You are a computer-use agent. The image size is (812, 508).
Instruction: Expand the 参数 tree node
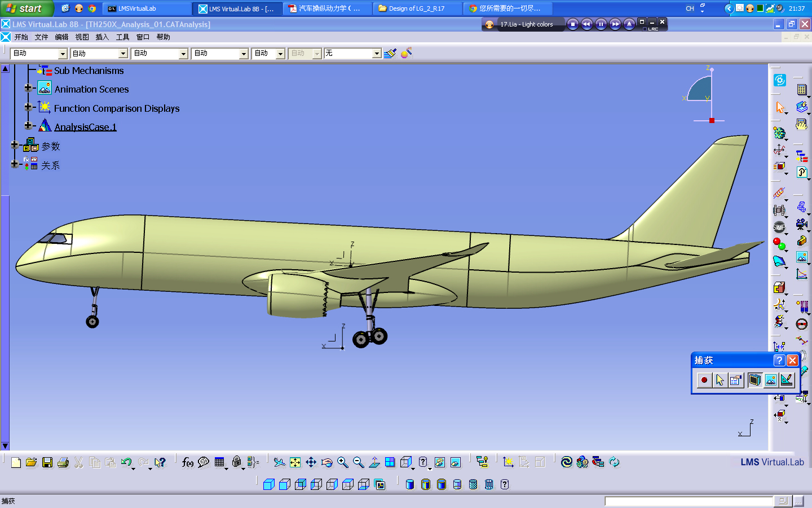tap(15, 145)
